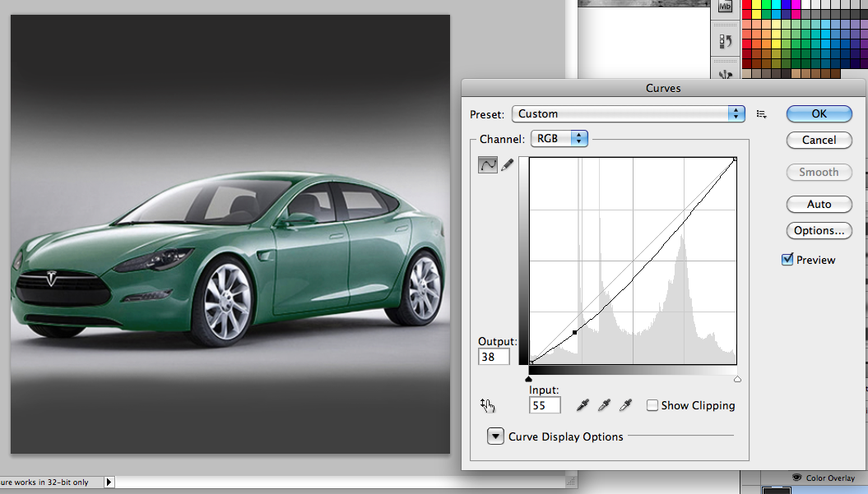Toggle the Preview checkbox
Screen dimensions: 868x494
(x=787, y=260)
